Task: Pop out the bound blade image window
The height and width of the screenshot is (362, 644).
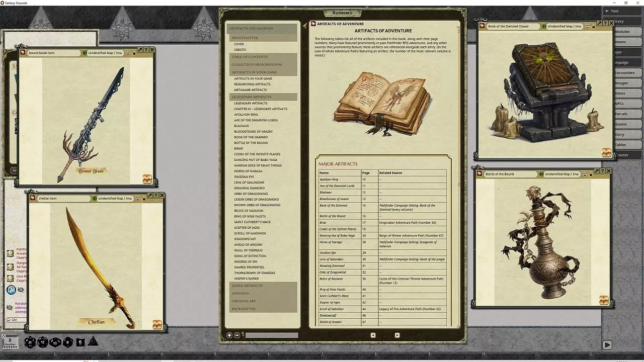Action: [x=140, y=50]
